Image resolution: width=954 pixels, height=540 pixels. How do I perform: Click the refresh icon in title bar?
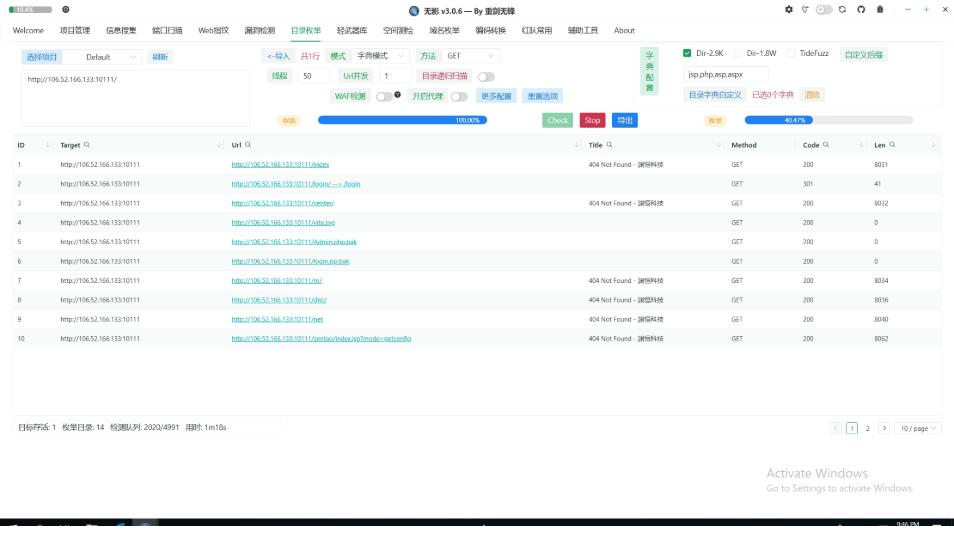coord(843,9)
